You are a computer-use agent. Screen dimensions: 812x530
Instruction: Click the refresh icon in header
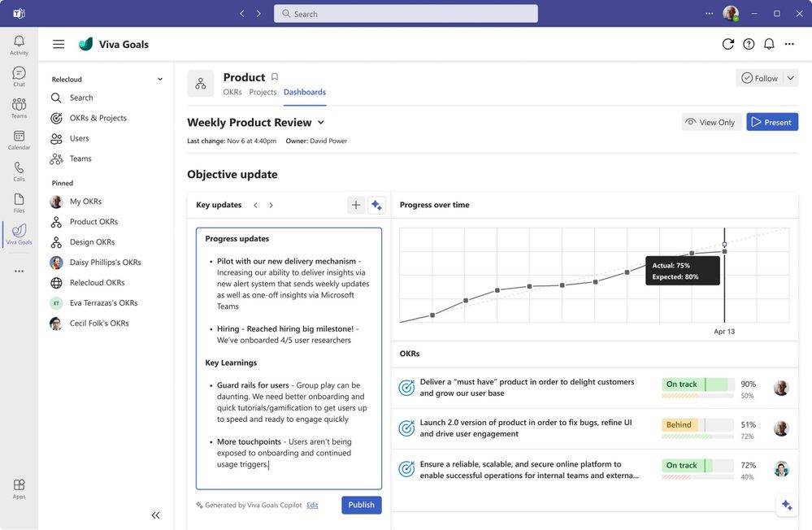pos(728,44)
